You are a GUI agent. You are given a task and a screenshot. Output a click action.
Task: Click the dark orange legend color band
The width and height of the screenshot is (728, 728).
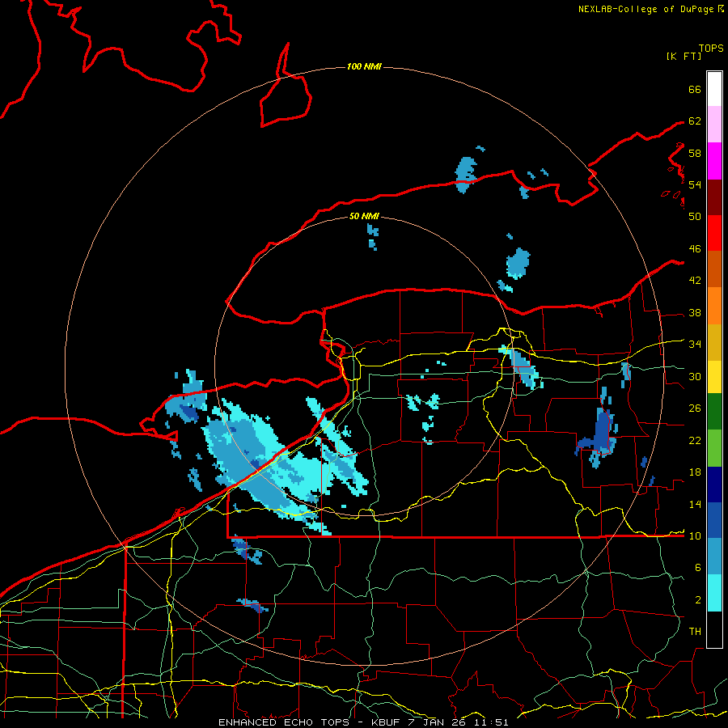click(714, 269)
